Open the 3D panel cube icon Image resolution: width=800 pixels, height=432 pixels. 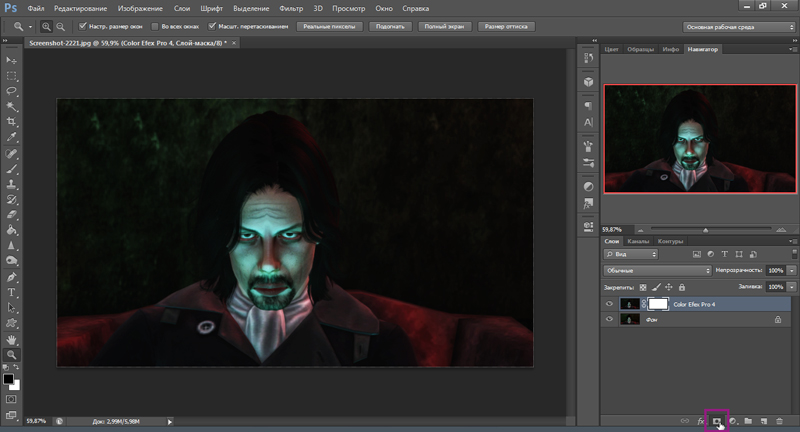[588, 82]
